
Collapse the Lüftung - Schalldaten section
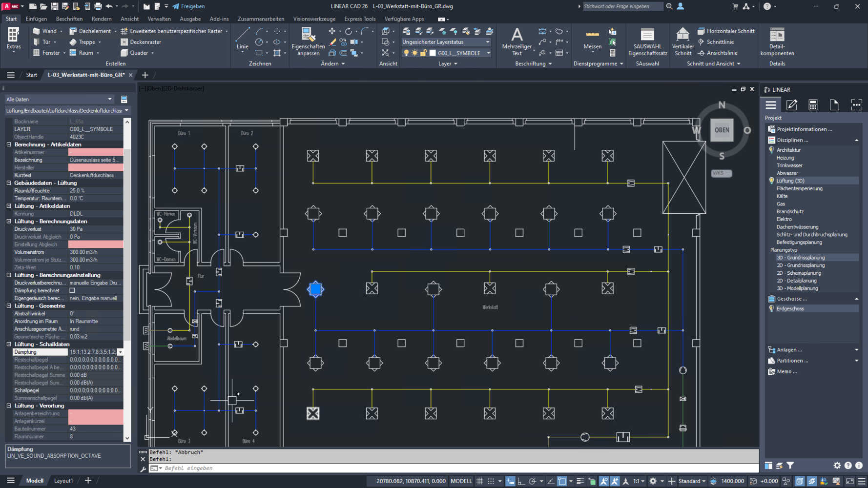[9, 345]
